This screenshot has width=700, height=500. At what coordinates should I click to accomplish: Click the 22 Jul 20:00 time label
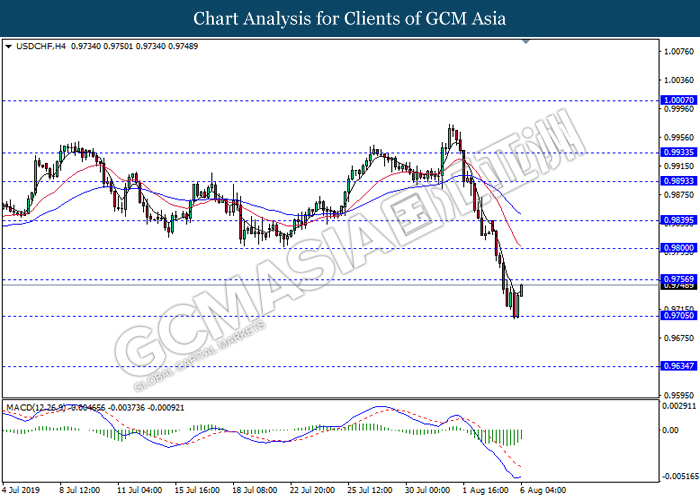[312, 490]
